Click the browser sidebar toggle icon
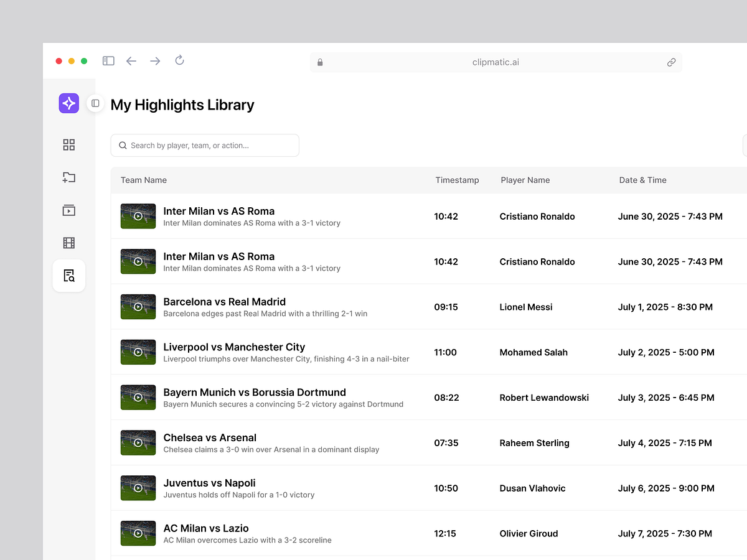This screenshot has width=747, height=560. [108, 61]
